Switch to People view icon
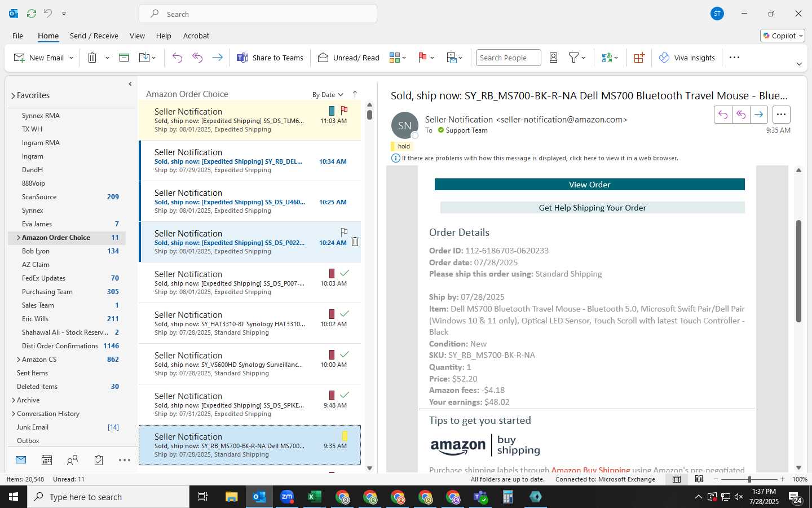The width and height of the screenshot is (812, 508). click(72, 460)
